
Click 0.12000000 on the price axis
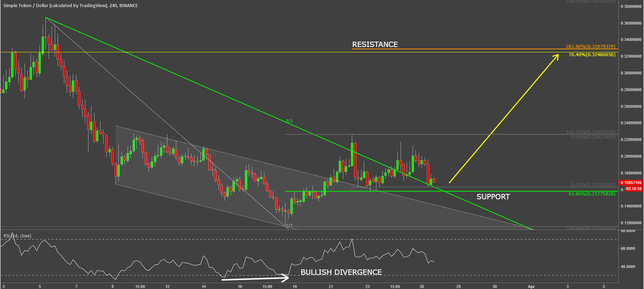pyautogui.click(x=631, y=223)
